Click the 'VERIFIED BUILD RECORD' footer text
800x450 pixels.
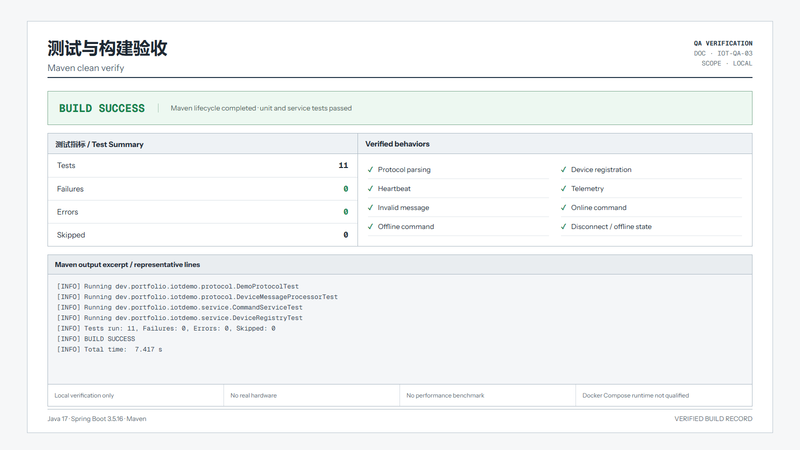click(713, 419)
